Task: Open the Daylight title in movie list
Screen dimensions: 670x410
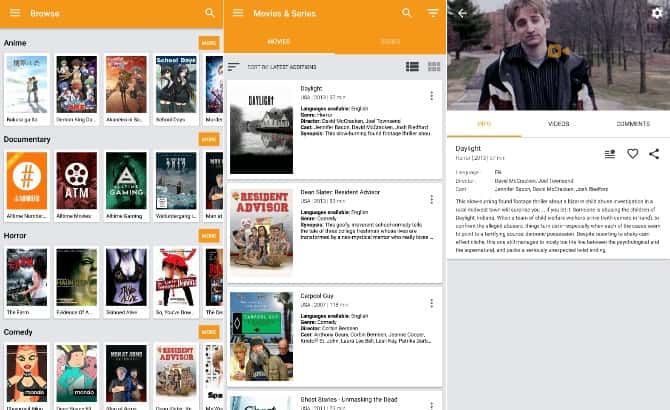Action: tap(311, 88)
